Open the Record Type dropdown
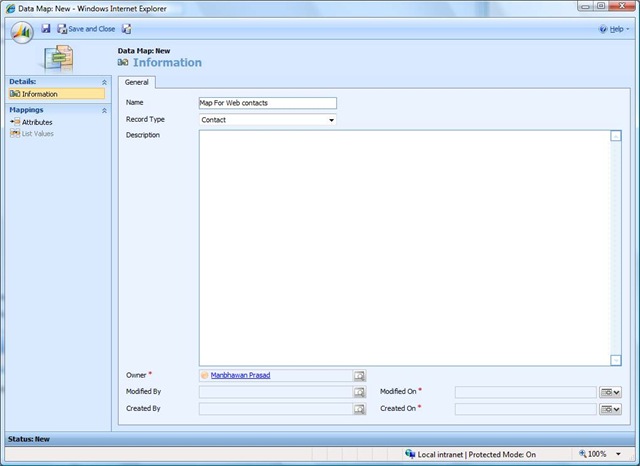The image size is (640, 466). 267,120
